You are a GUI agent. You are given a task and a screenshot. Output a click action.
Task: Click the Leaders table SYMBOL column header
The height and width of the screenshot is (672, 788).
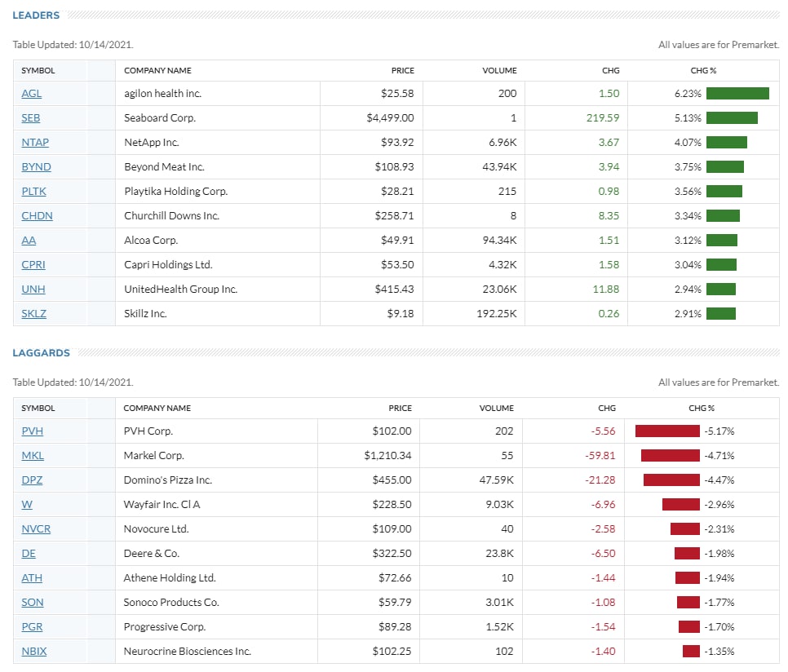[x=38, y=71]
